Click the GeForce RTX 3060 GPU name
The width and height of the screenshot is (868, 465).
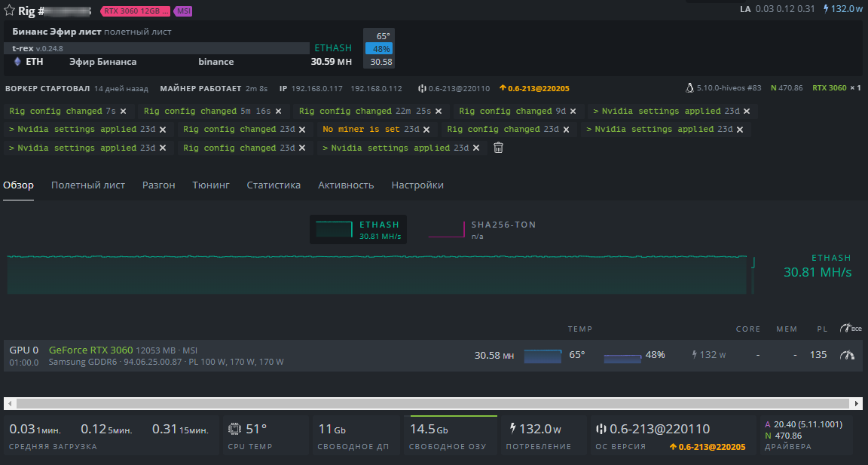pos(90,350)
